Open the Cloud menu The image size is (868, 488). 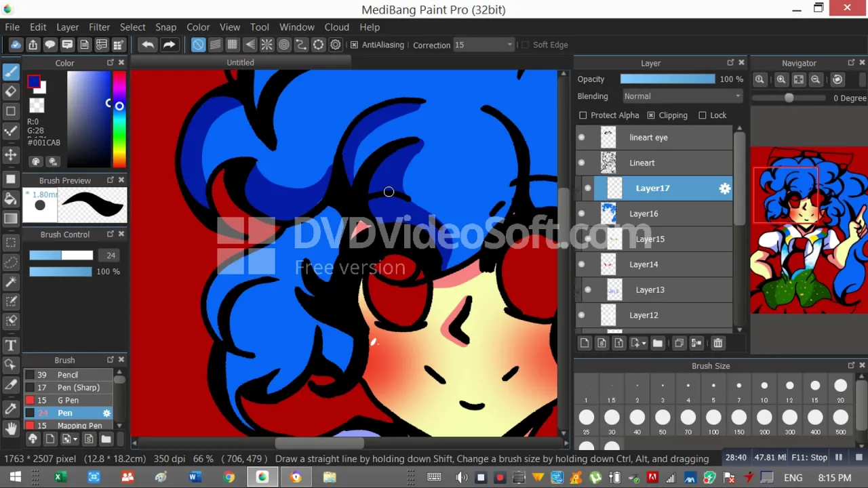point(336,27)
